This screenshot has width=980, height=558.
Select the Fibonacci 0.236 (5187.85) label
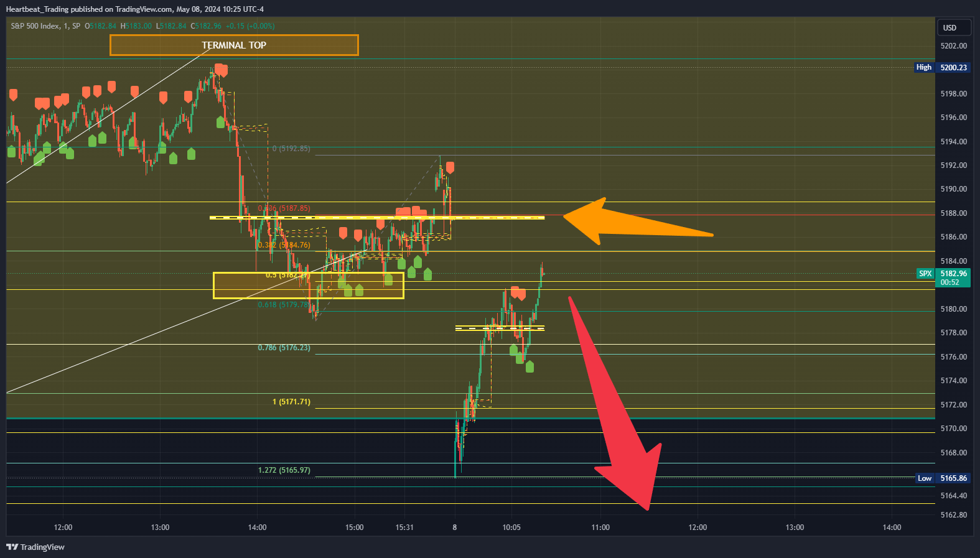click(x=284, y=208)
